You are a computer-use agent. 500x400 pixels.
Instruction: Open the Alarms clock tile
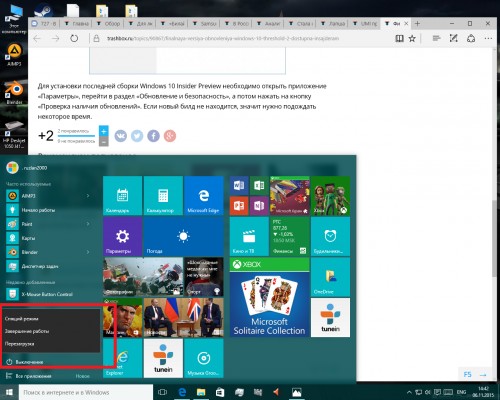[330, 236]
